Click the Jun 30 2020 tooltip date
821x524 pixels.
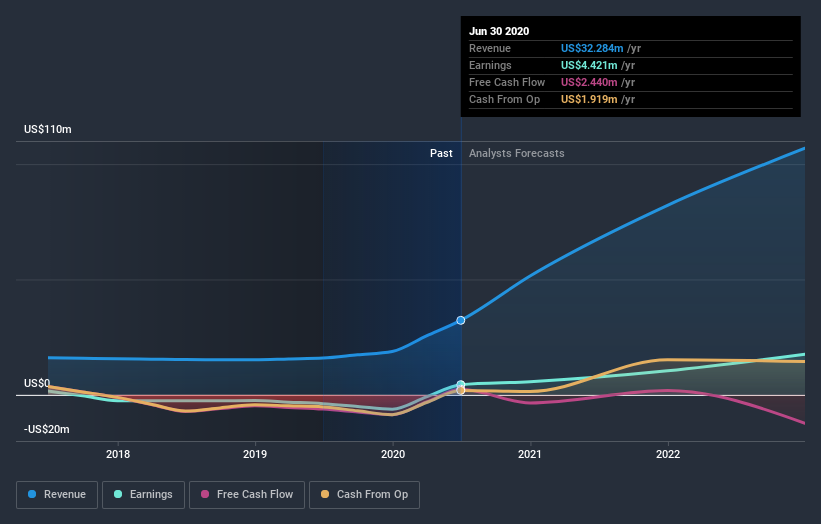point(499,31)
